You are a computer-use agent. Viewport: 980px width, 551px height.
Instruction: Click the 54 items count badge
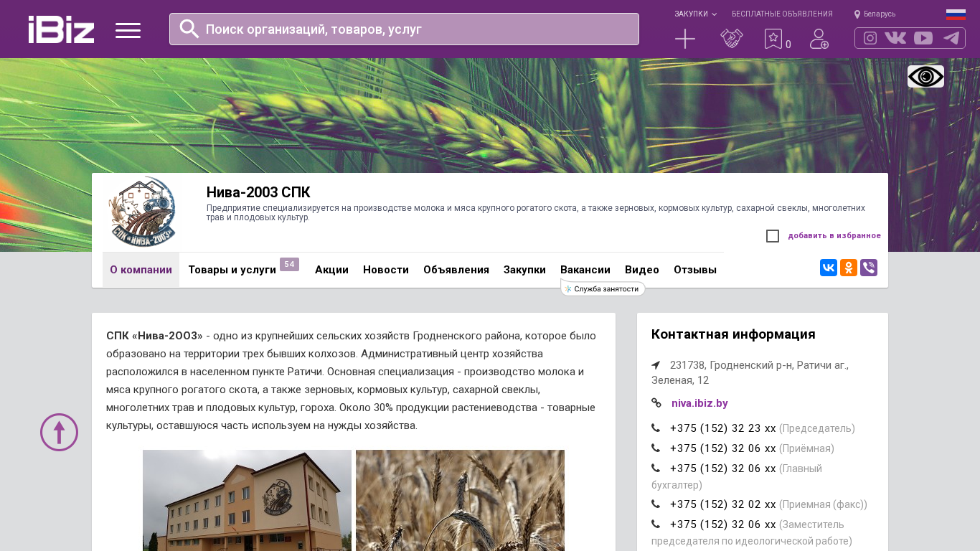click(289, 264)
